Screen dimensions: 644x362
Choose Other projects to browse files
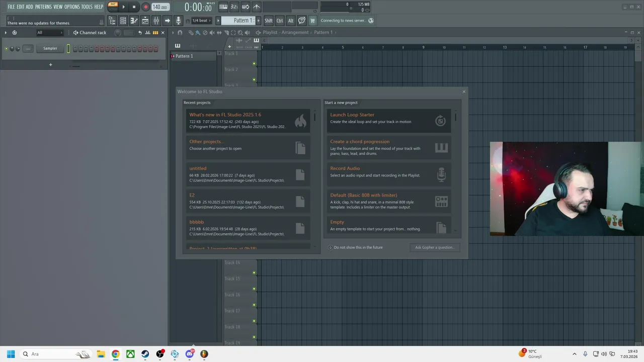[x=248, y=147]
